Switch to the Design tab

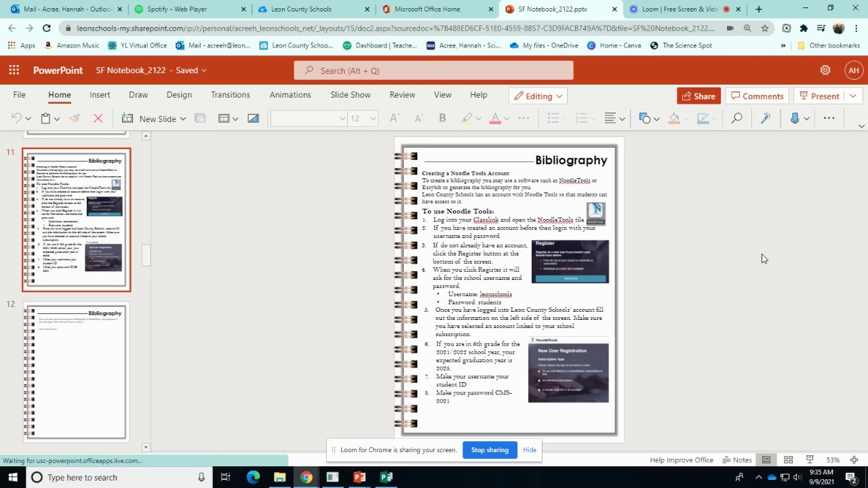[179, 95]
